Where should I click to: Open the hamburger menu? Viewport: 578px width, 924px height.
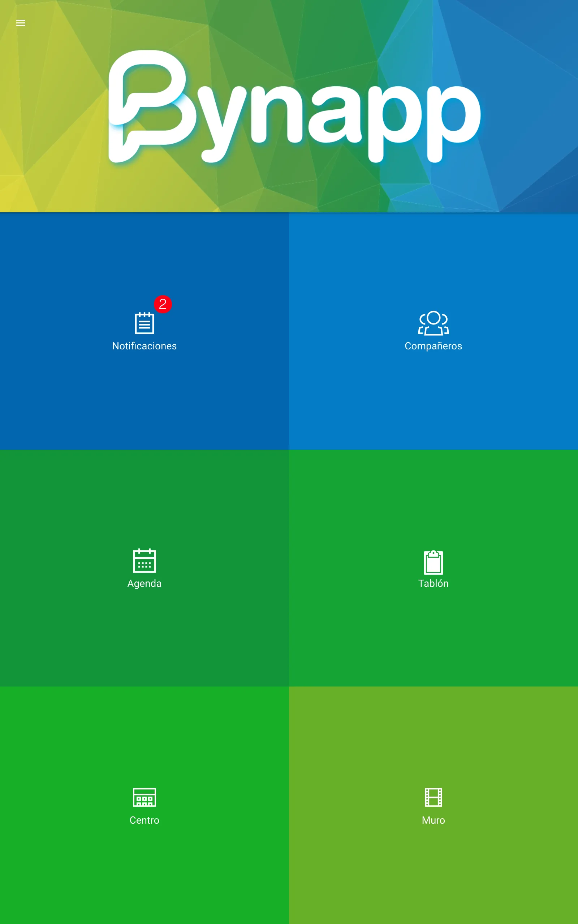pyautogui.click(x=21, y=23)
